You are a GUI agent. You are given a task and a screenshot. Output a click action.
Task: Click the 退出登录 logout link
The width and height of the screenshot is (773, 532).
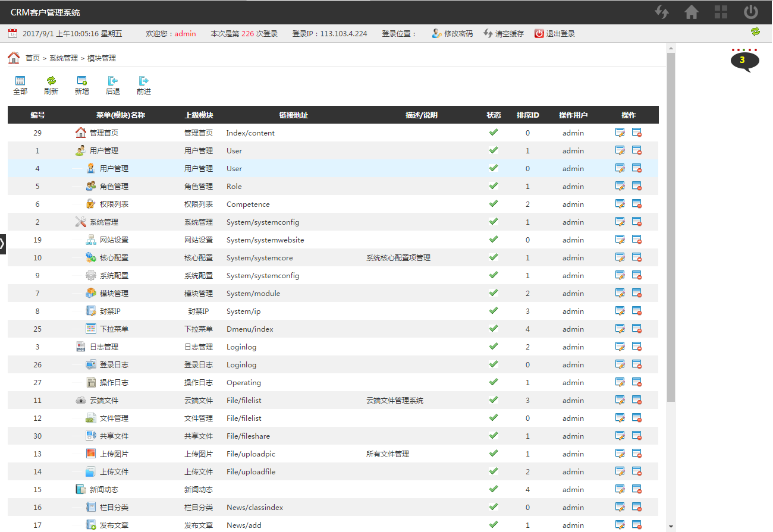point(555,34)
